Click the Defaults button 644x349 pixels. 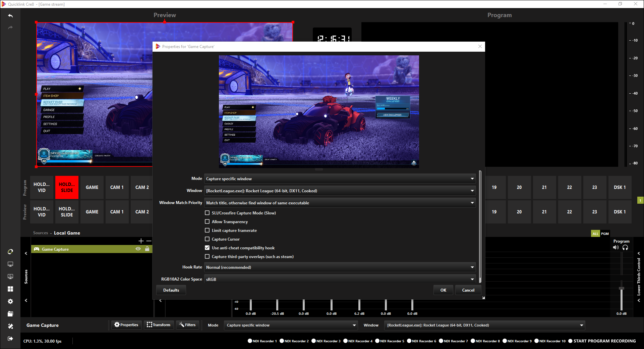tap(171, 290)
